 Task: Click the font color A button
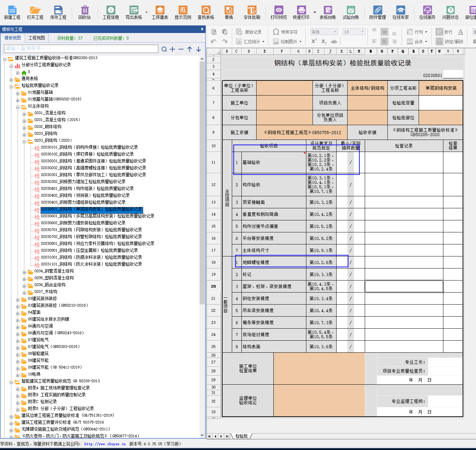pos(461,32)
